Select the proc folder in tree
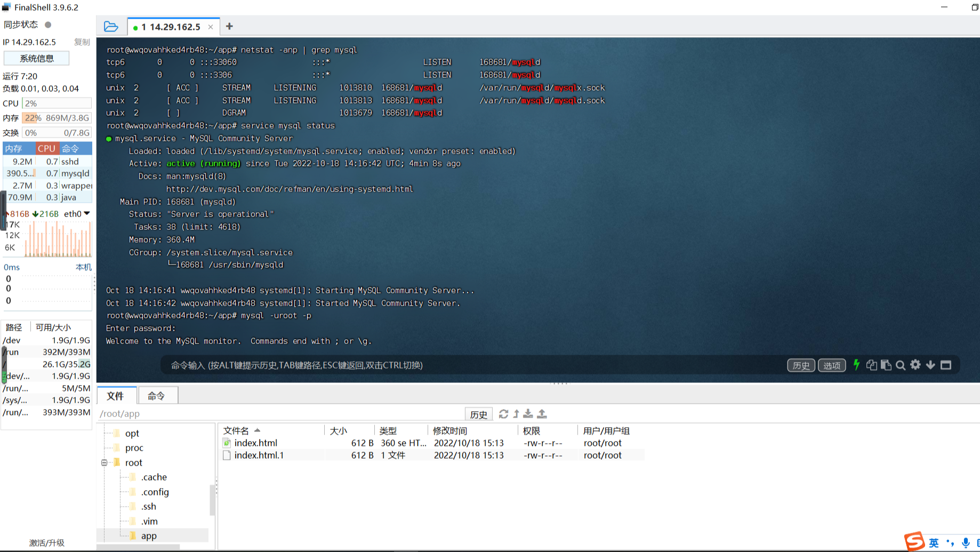The height and width of the screenshot is (552, 980). pyautogui.click(x=134, y=448)
